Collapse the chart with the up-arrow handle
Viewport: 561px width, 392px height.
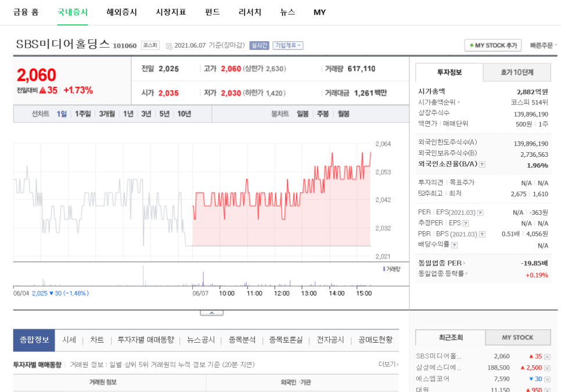pos(212,313)
